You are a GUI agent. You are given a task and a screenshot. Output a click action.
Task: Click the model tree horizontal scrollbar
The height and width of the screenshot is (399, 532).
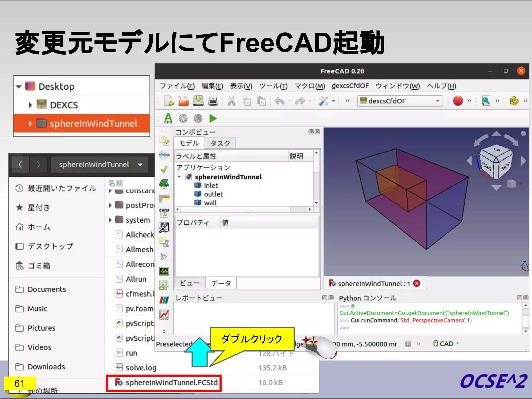243,209
